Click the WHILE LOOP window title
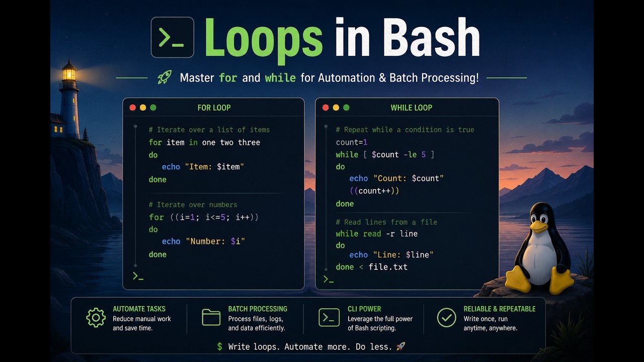Screen dimensions: 644x362 coord(412,108)
